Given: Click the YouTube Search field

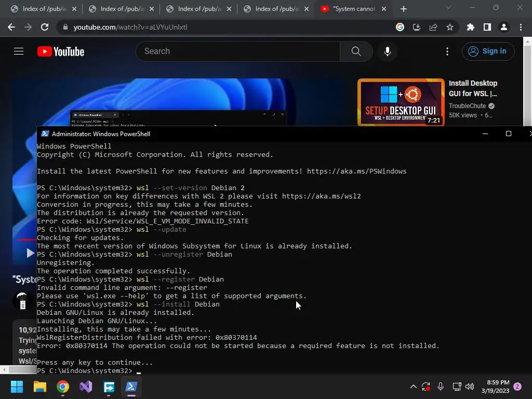Looking at the screenshot, I should [237, 51].
